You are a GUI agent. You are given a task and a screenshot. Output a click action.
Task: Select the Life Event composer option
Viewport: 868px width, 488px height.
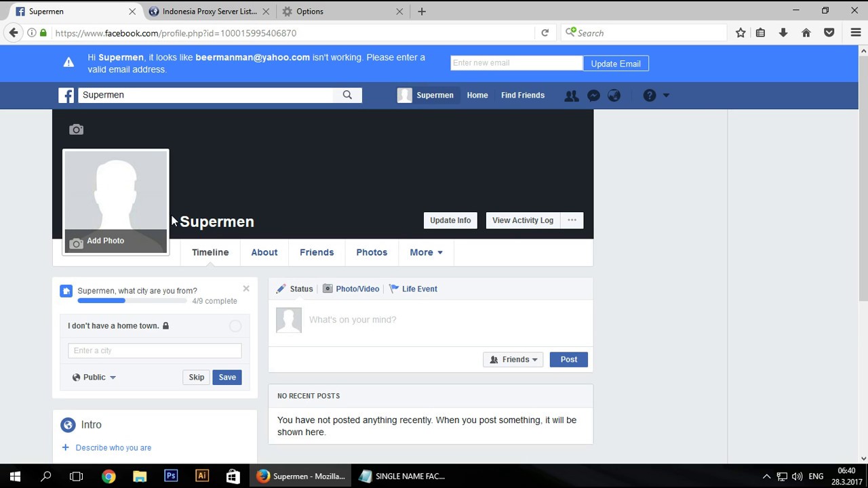(x=413, y=289)
